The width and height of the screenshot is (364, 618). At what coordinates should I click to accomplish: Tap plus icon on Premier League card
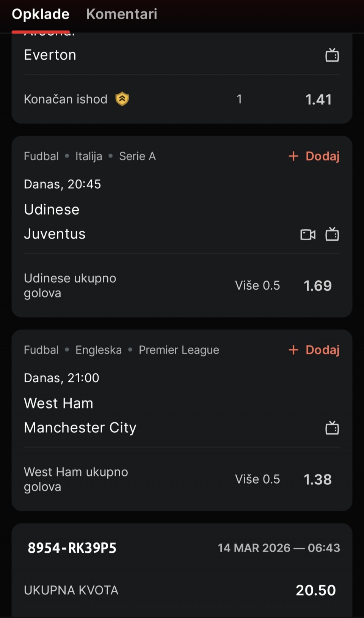coord(293,350)
